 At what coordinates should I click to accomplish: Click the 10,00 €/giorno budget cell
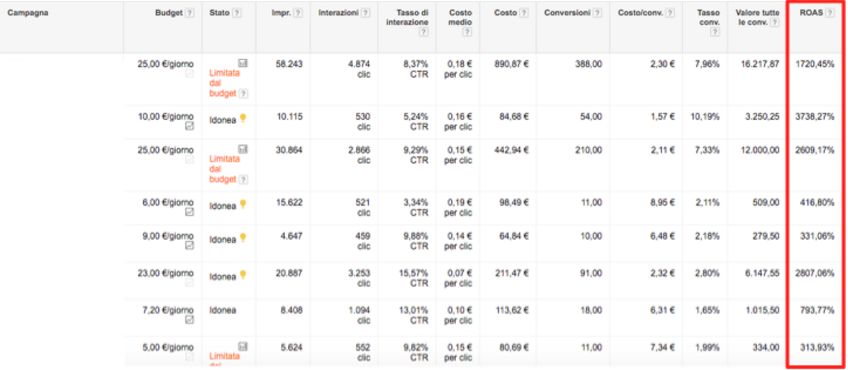coord(165,117)
